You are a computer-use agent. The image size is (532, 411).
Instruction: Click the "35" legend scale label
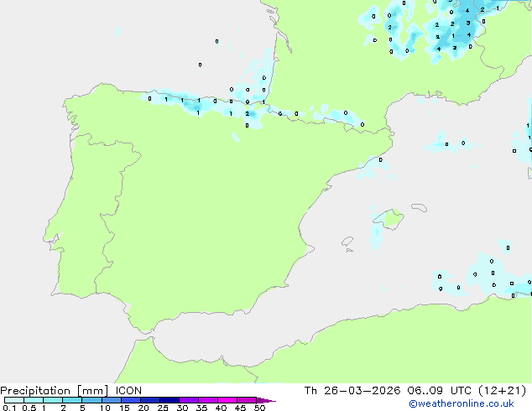pos(201,408)
